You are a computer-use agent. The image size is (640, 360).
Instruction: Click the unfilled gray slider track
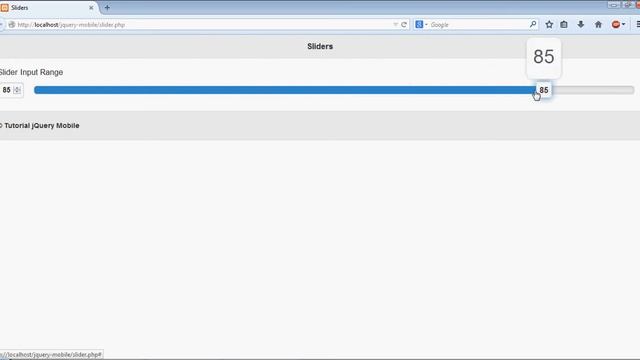click(593, 90)
